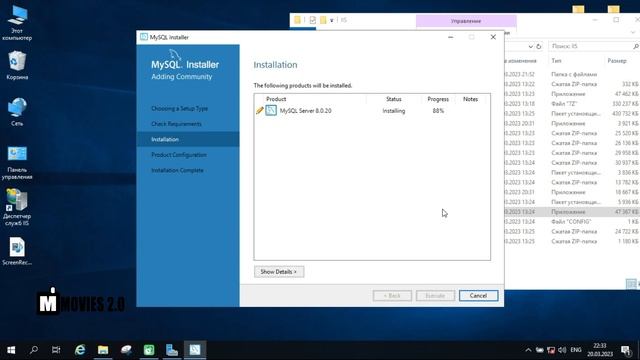Image resolution: width=640 pixels, height=360 pixels.
Task: Select the ScreenRec desktop icon
Action: pyautogui.click(x=17, y=251)
